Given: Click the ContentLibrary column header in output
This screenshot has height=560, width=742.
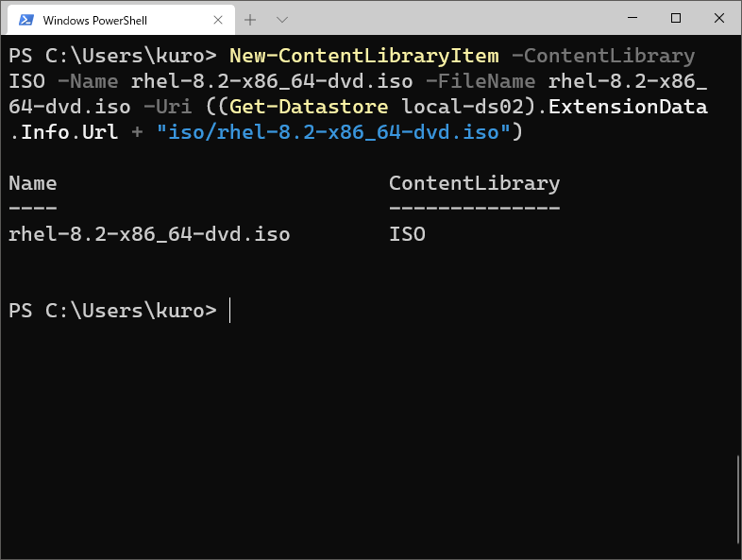Looking at the screenshot, I should pyautogui.click(x=474, y=183).
